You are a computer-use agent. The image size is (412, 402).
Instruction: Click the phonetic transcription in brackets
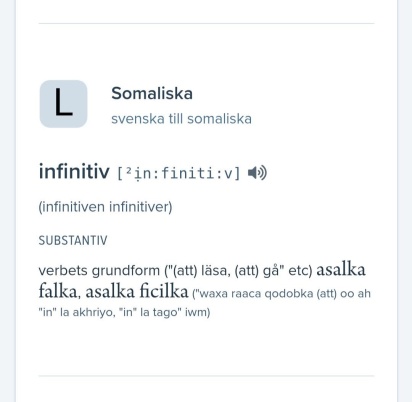point(179,173)
